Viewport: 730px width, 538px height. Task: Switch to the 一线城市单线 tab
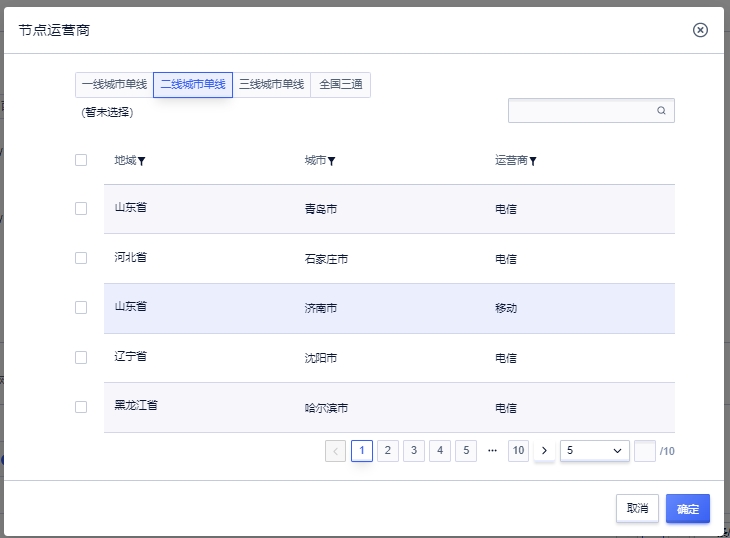pyautogui.click(x=114, y=85)
